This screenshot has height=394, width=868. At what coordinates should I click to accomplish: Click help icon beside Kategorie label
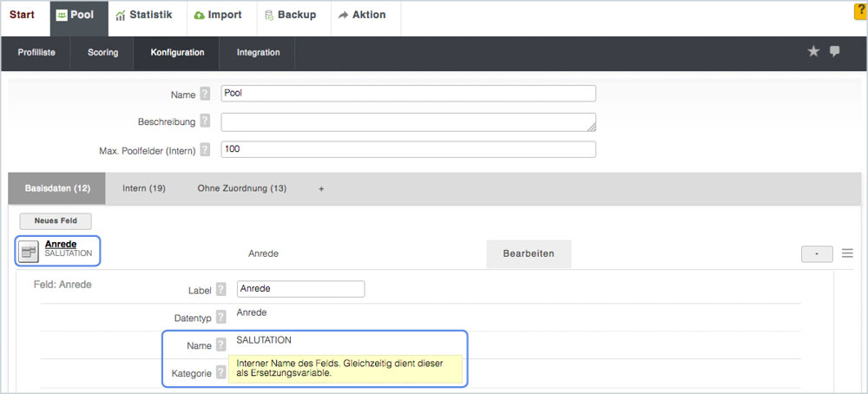pos(221,372)
